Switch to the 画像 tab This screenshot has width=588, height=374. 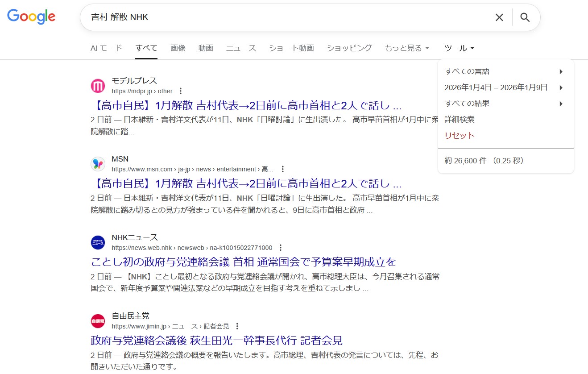(x=178, y=48)
